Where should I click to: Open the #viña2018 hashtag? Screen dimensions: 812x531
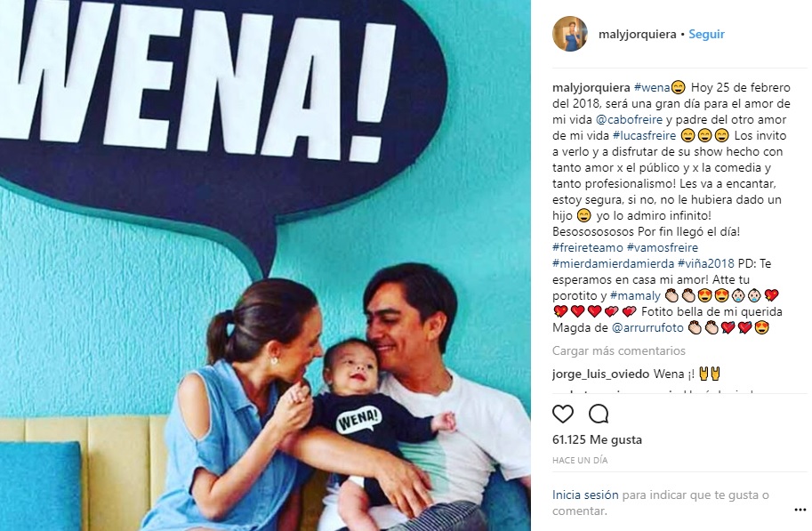click(x=706, y=263)
